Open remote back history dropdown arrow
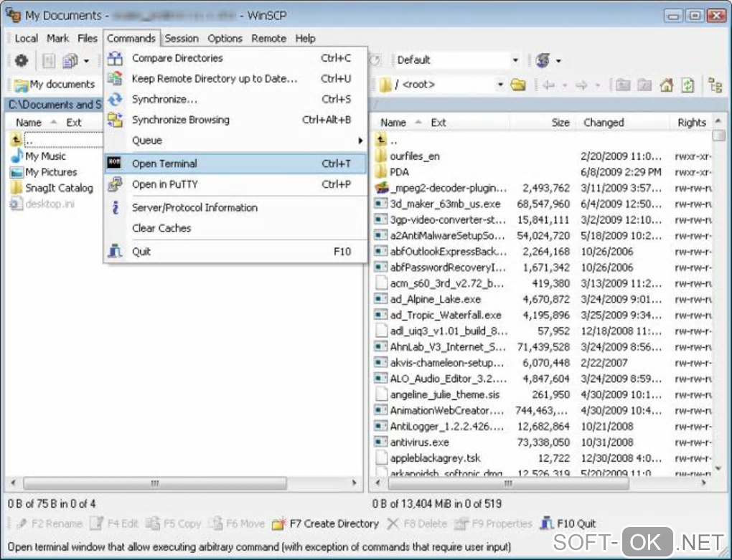Image resolution: width=732 pixels, height=560 pixels. pos(565,85)
